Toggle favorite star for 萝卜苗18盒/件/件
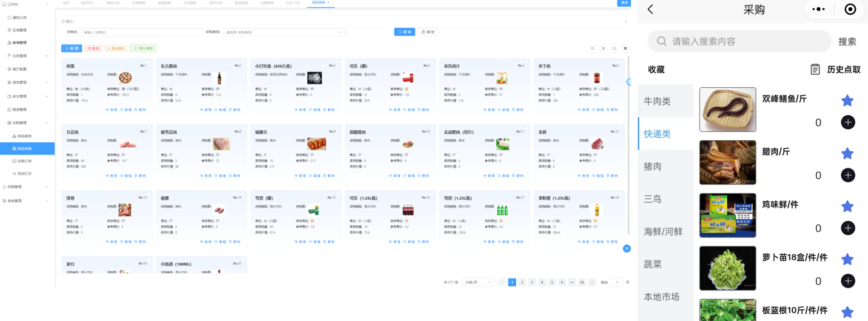 [847, 259]
